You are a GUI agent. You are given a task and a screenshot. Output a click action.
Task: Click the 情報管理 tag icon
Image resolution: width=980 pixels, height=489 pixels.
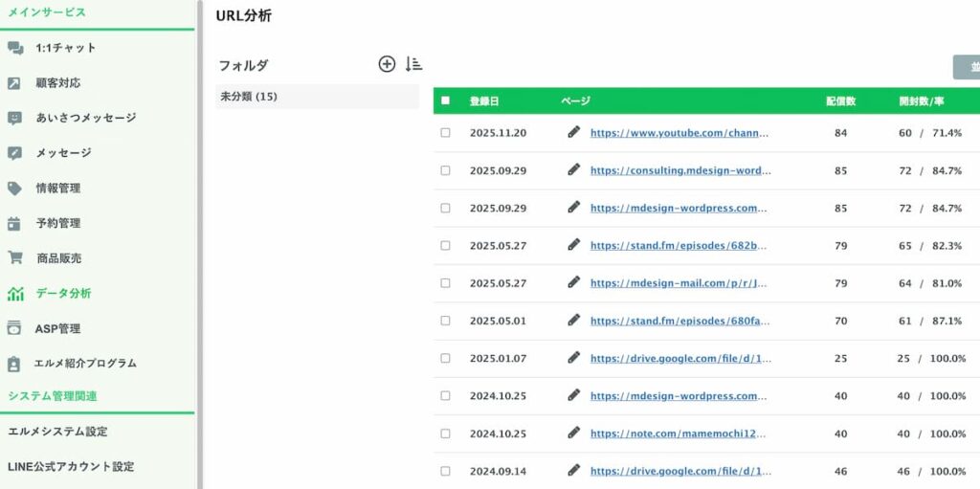click(x=14, y=189)
